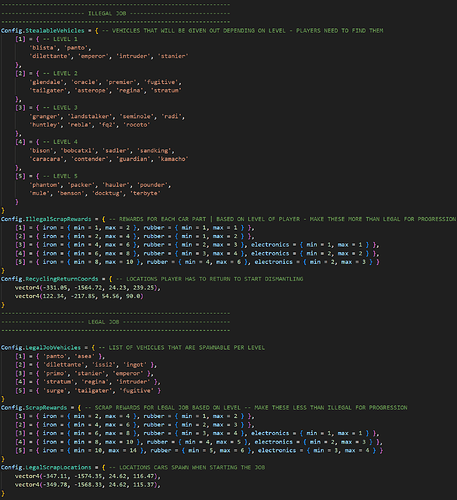Click the Config.LegalScrapLocations variable name
The image size is (457, 500).
coord(46,468)
